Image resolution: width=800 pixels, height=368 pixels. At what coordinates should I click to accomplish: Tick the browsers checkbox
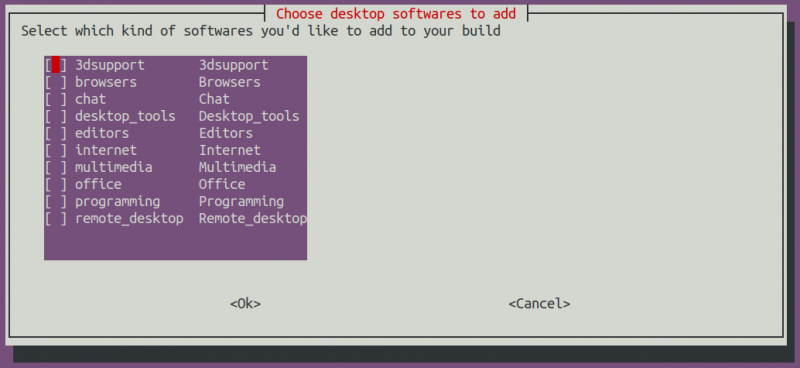coord(56,82)
